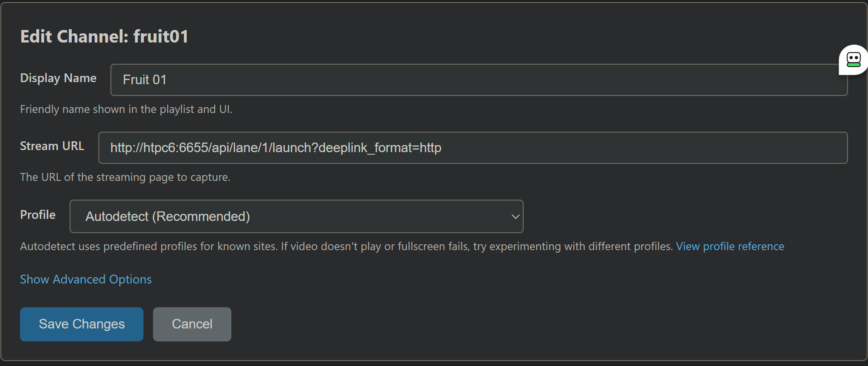
Task: Click the Profile dropdown chevron arrow
Action: tap(515, 217)
